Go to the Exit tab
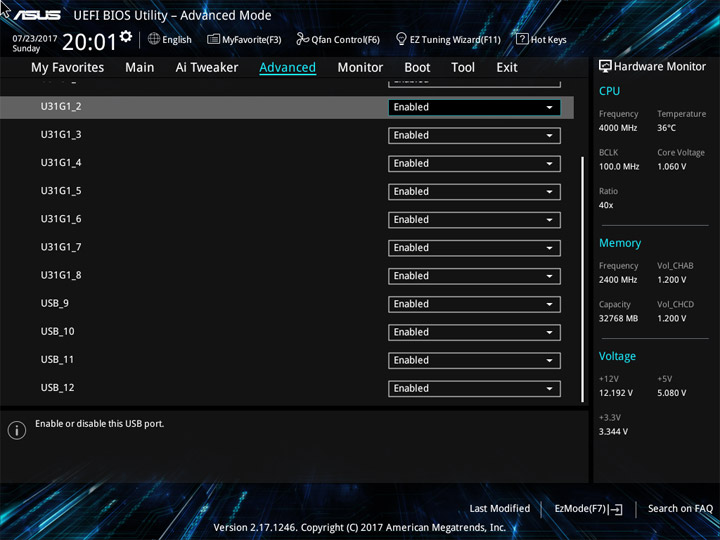Screen dimensions: 720x540 507,68
